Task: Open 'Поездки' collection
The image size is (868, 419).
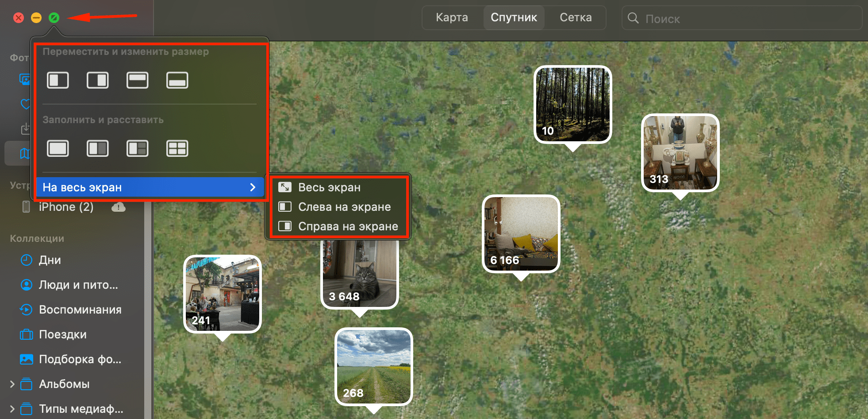Action: coord(63,334)
